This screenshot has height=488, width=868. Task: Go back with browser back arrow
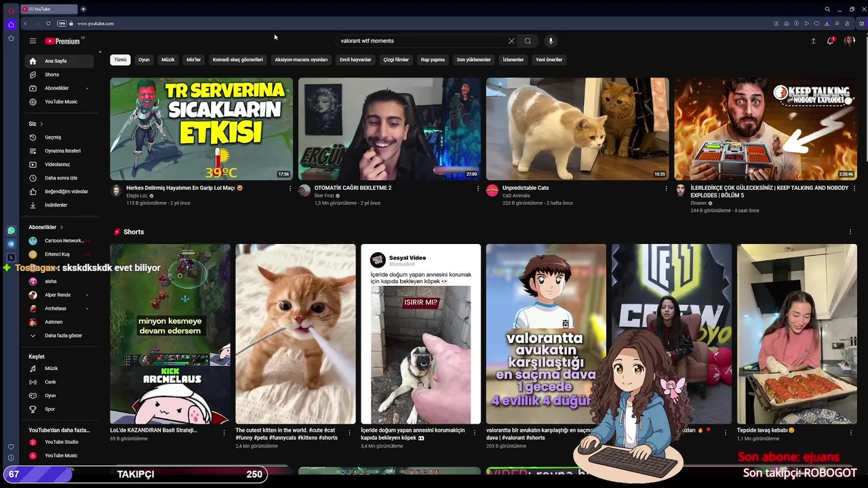coord(25,24)
